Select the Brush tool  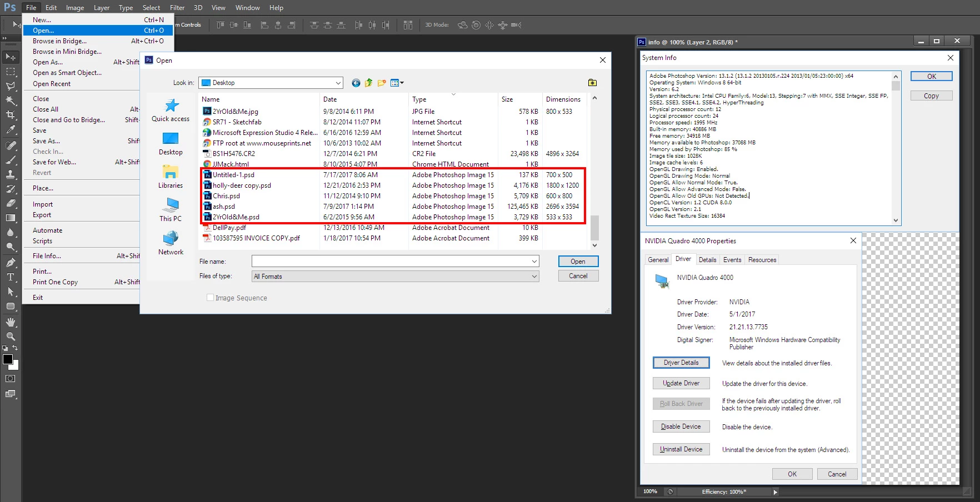click(11, 160)
